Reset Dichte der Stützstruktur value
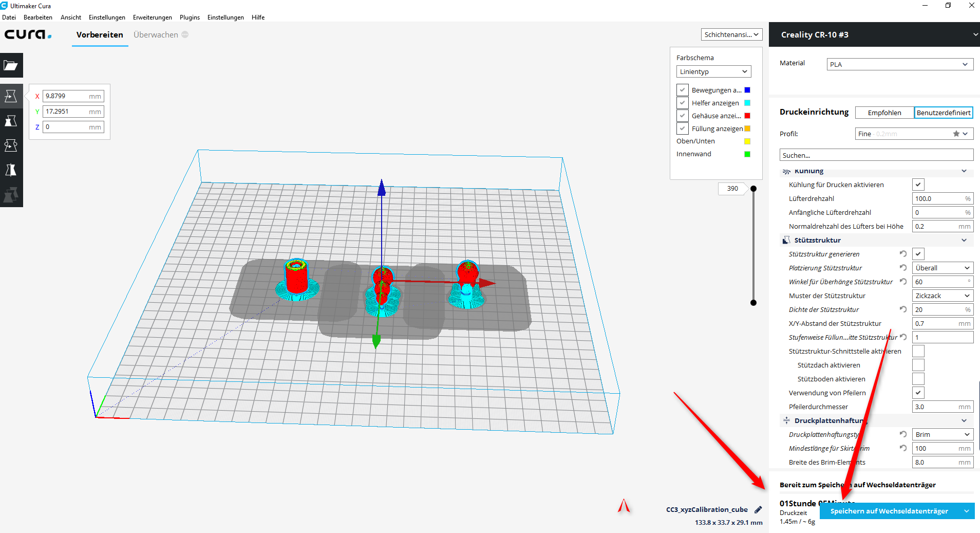The height and width of the screenshot is (533, 980). click(x=903, y=309)
